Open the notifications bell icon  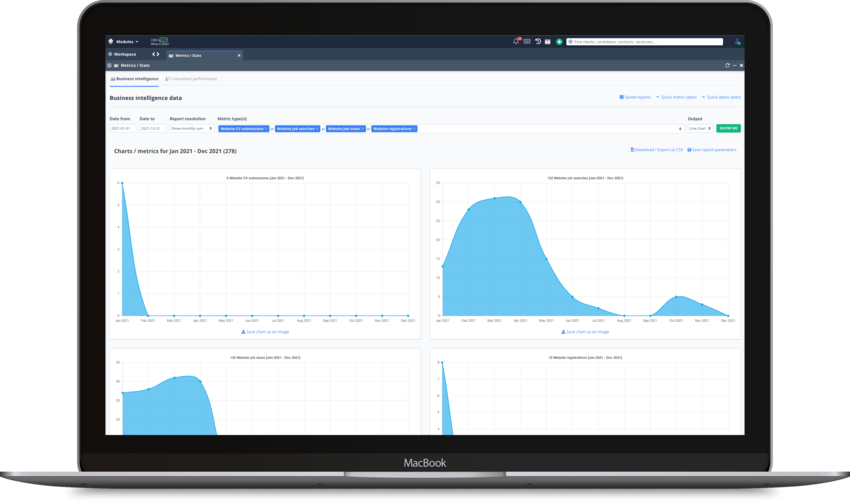(x=516, y=41)
